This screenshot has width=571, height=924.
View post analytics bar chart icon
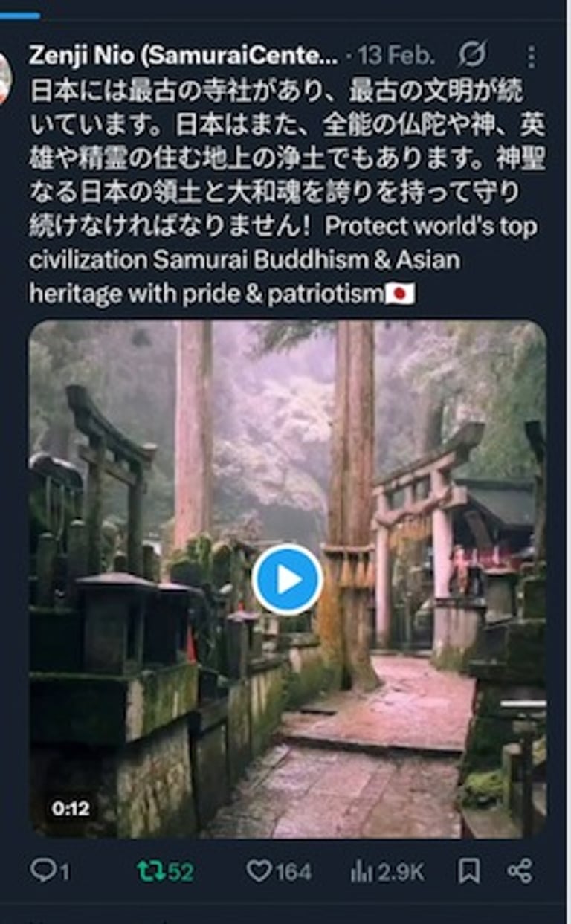click(361, 871)
